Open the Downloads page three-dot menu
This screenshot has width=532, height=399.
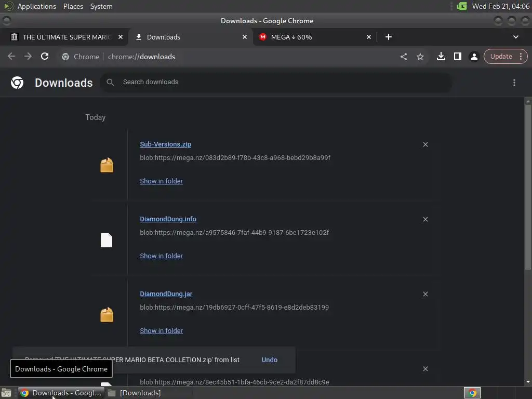(x=514, y=83)
